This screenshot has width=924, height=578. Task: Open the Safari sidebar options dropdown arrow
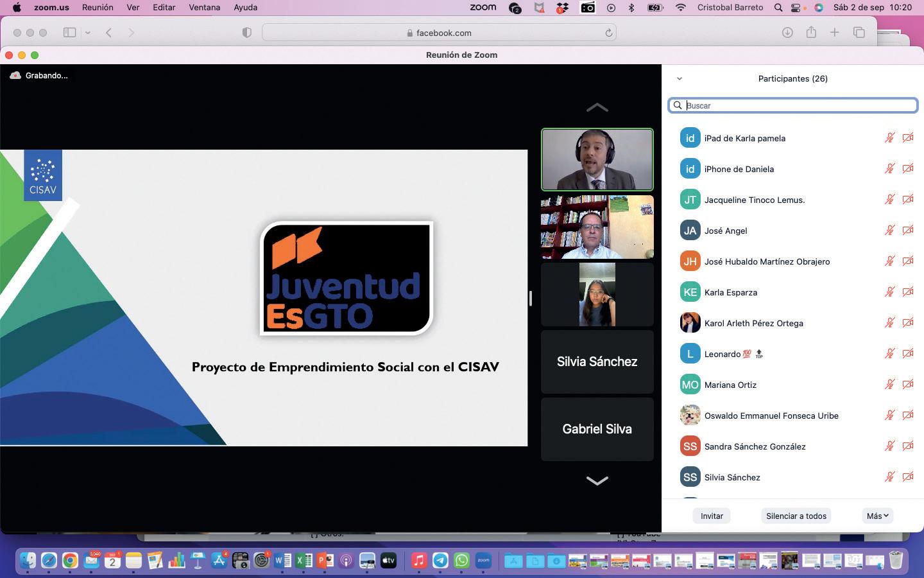(x=88, y=33)
